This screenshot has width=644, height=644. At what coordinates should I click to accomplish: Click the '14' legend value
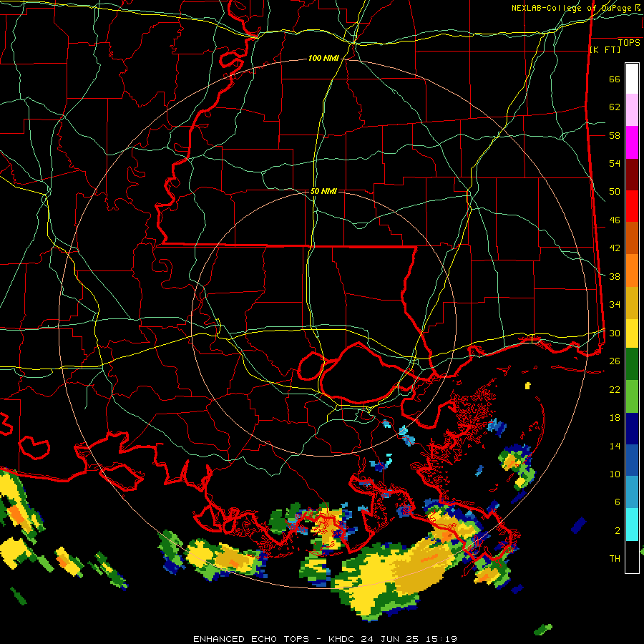615,446
